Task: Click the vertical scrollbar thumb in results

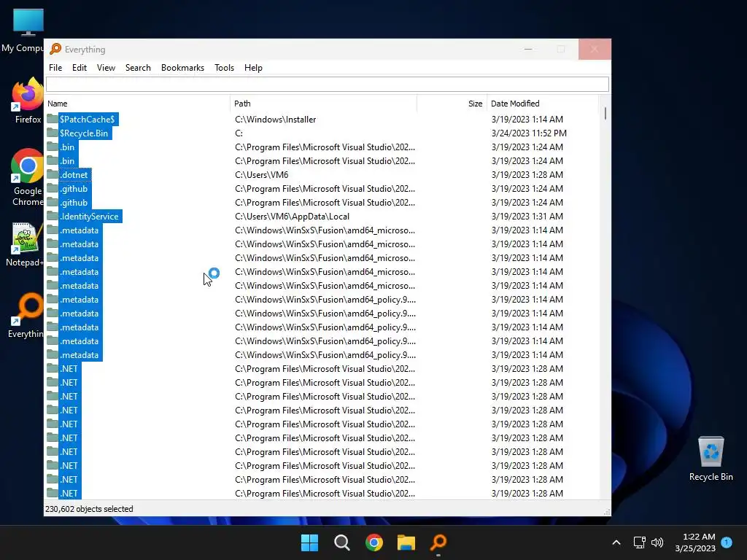Action: point(605,113)
